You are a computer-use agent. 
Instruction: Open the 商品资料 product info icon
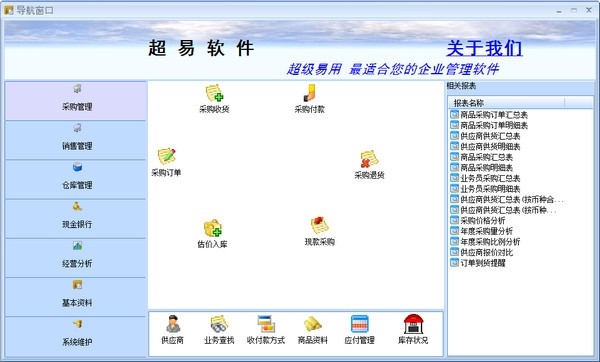point(313,324)
